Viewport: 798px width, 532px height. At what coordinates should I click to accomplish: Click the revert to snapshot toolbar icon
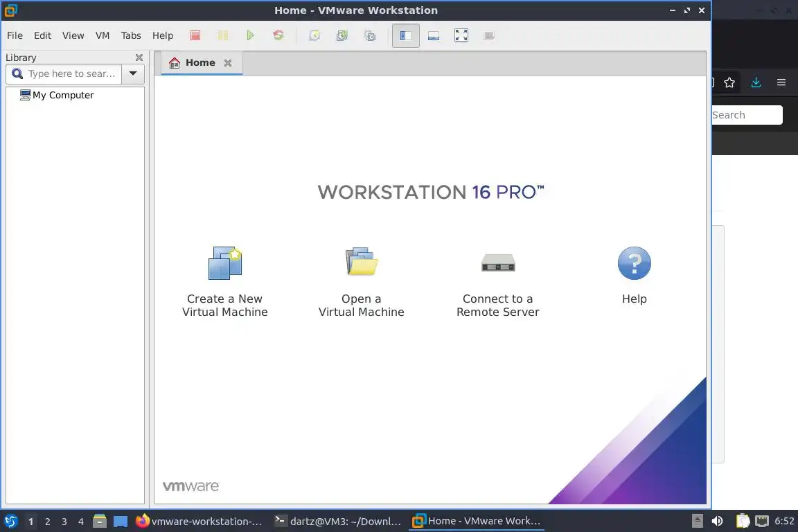[x=342, y=35]
